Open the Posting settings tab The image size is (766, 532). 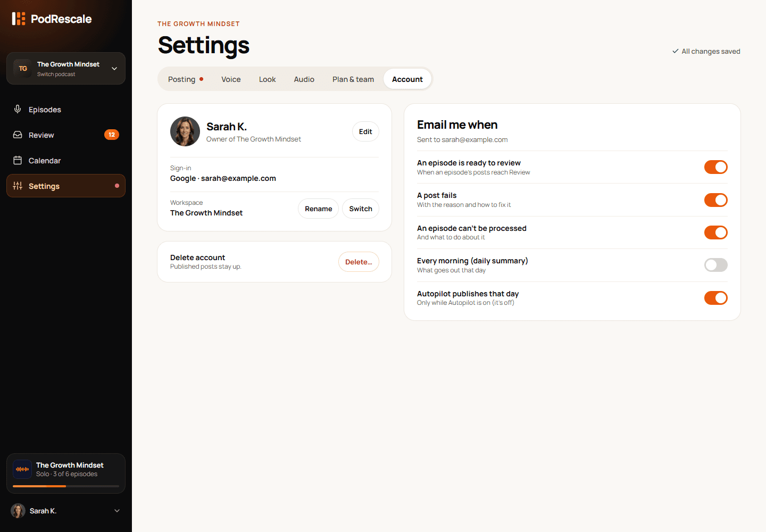(186, 79)
